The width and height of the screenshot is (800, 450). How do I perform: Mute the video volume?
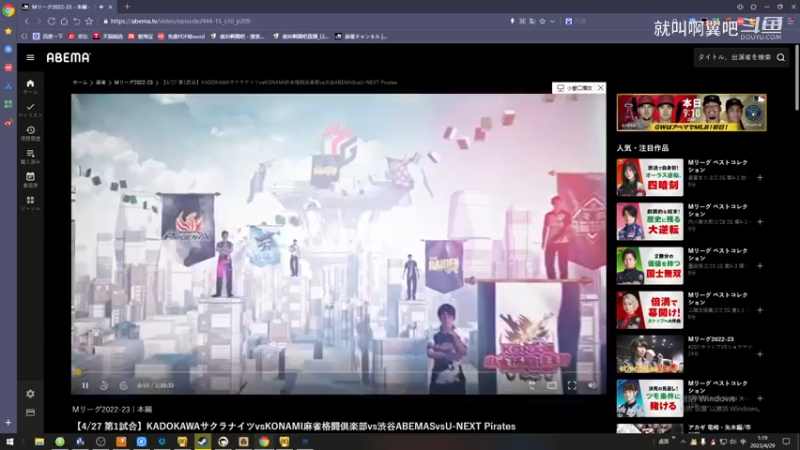[x=591, y=386]
